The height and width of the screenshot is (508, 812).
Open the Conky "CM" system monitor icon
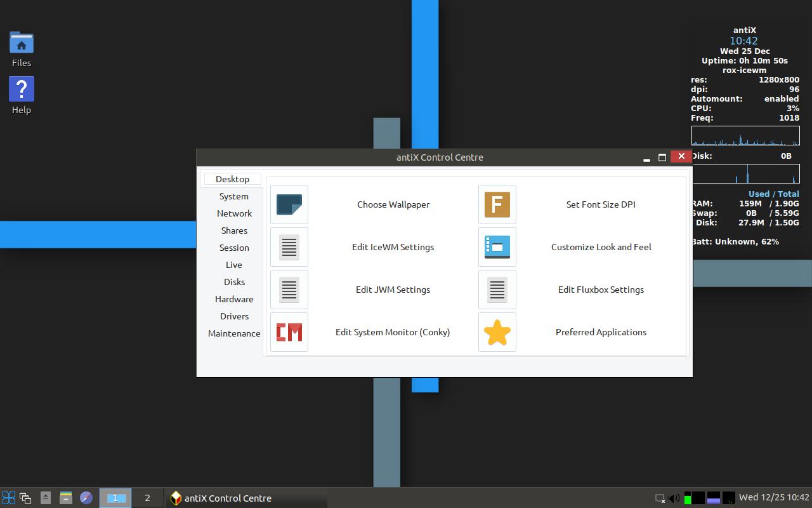point(289,331)
